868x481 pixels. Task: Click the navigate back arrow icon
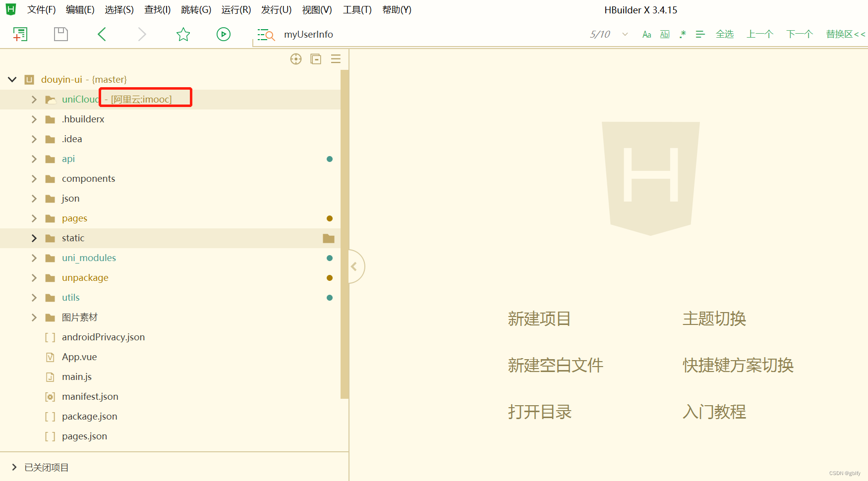(x=102, y=34)
